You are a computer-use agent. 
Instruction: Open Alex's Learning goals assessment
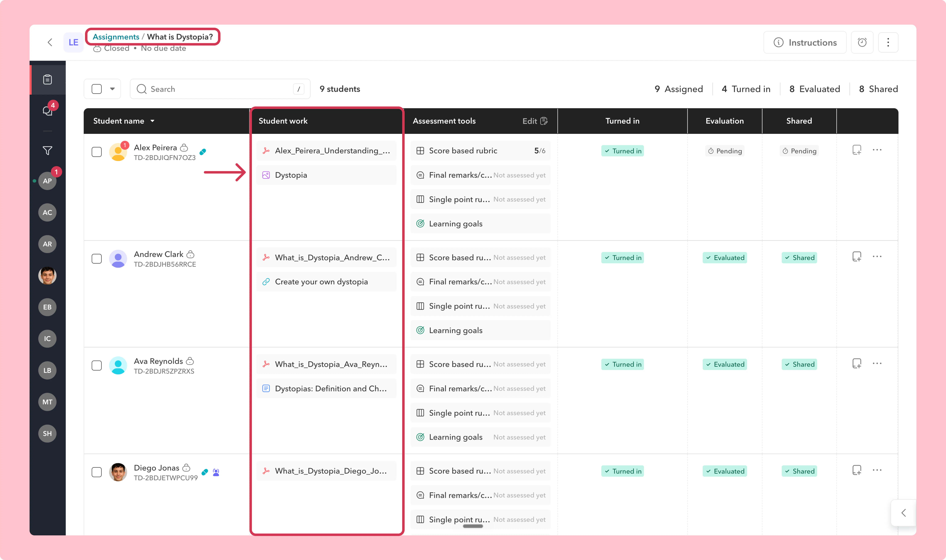pyautogui.click(x=480, y=224)
